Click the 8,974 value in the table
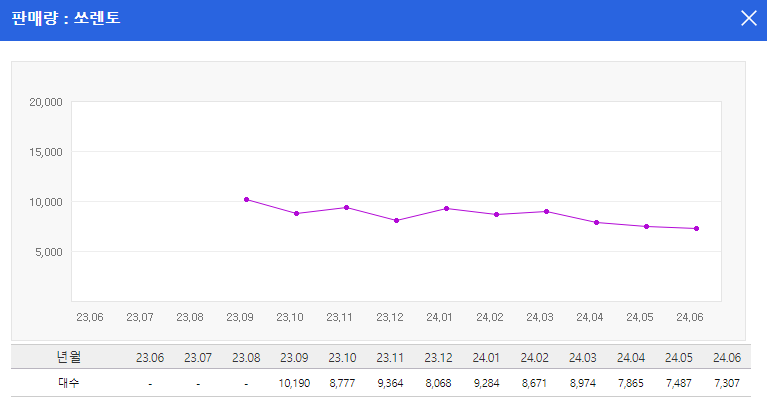Viewport: 767px width, 412px height. click(x=583, y=383)
